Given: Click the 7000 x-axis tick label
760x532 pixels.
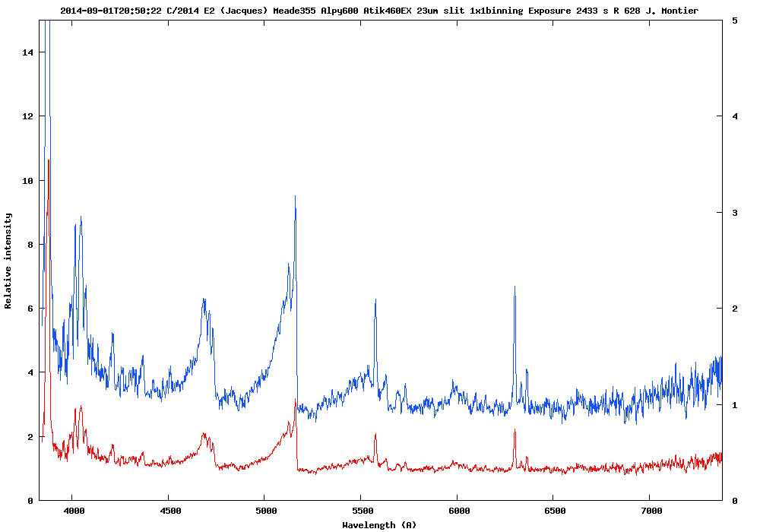Looking at the screenshot, I should click(x=651, y=511).
